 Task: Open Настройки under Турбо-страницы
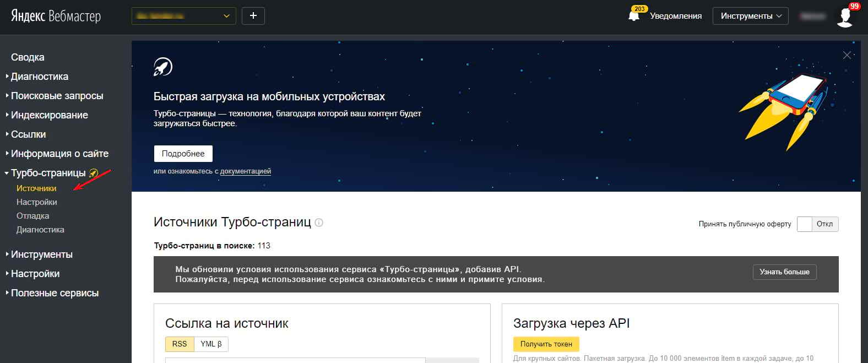(x=36, y=202)
